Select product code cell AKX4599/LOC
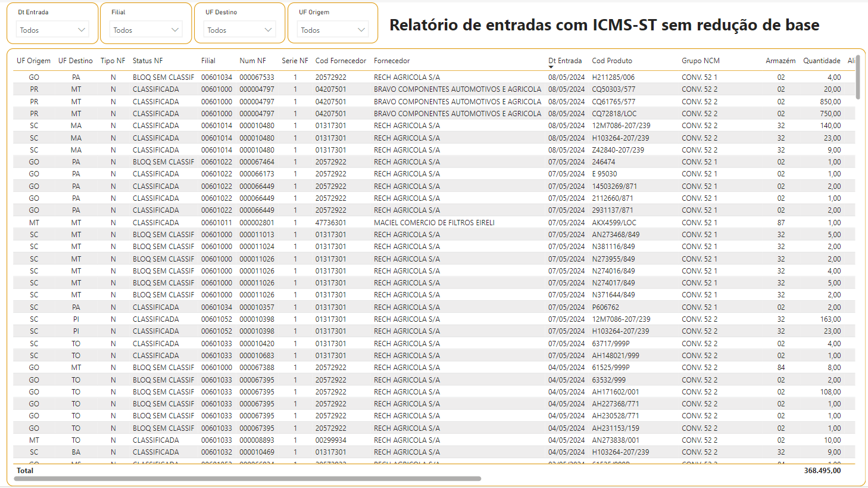 [614, 223]
